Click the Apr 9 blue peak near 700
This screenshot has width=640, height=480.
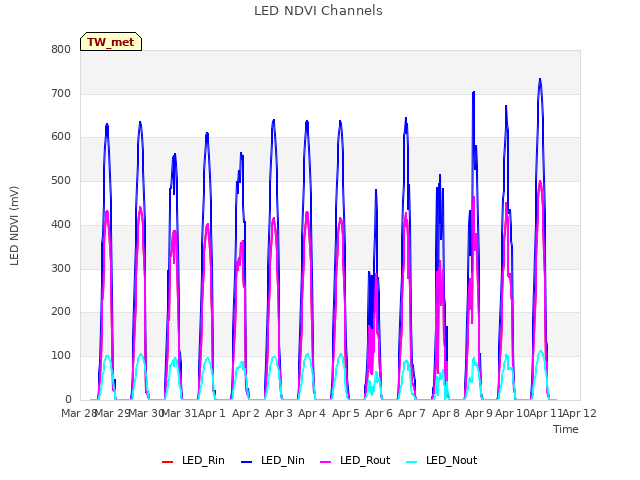point(473,93)
